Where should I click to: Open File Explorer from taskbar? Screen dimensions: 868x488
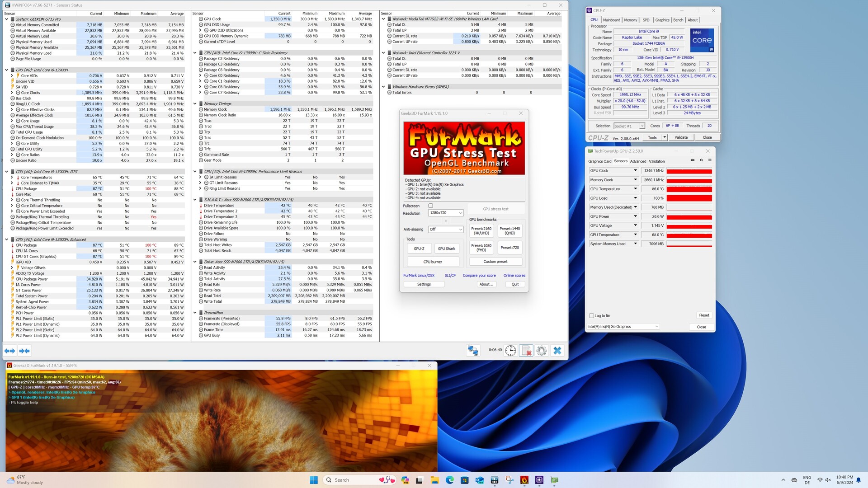tap(434, 480)
